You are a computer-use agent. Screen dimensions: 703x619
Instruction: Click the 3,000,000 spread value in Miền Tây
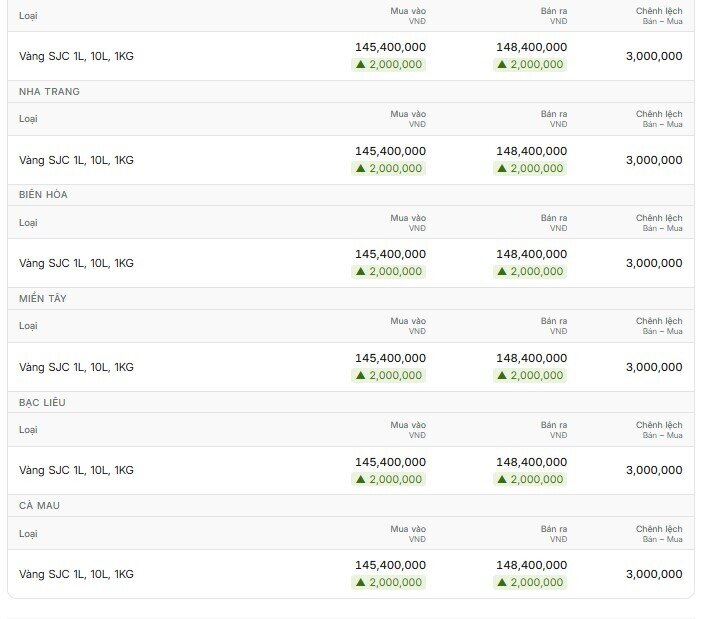654,367
